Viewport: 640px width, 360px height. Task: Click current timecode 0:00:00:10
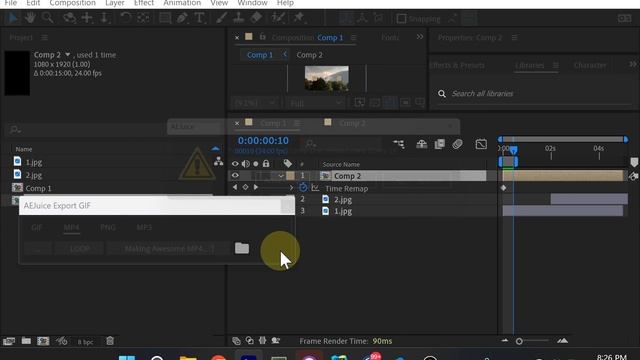263,140
